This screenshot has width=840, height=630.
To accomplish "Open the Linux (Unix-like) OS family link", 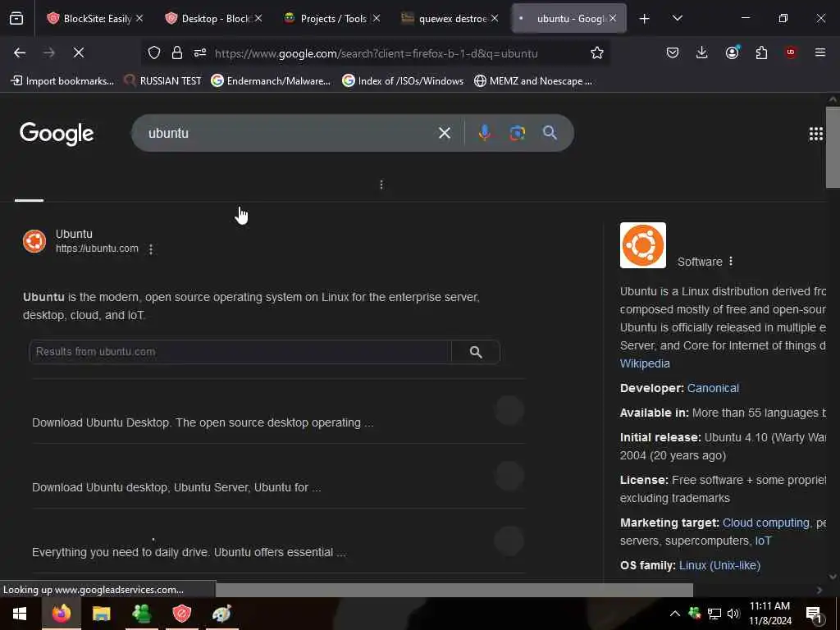I will (x=719, y=565).
